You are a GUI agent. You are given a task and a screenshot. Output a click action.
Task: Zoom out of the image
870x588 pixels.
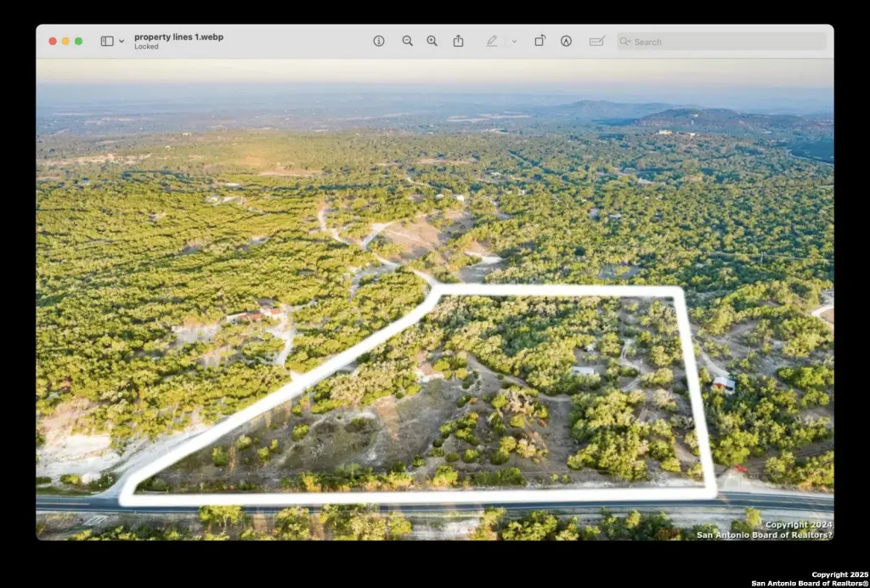coord(407,41)
